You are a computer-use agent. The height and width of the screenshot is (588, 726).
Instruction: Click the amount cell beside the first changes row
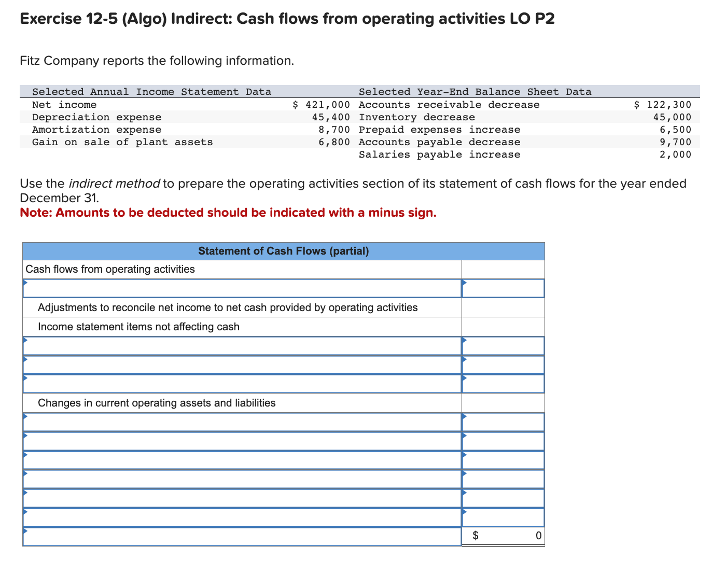click(503, 422)
